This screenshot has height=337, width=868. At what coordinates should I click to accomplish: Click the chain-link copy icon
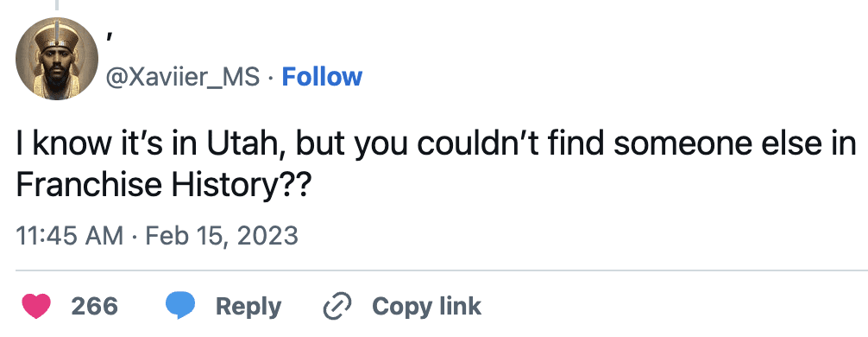pyautogui.click(x=337, y=306)
